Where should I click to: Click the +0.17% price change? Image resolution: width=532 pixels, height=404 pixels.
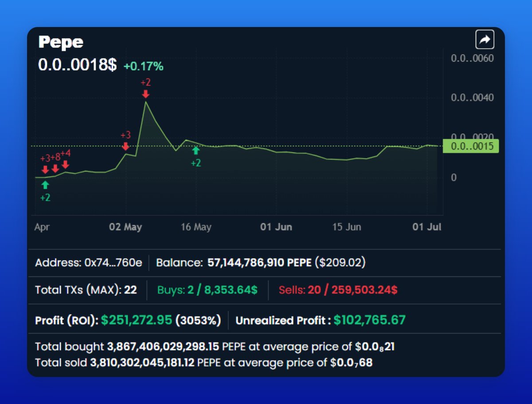[x=144, y=66]
